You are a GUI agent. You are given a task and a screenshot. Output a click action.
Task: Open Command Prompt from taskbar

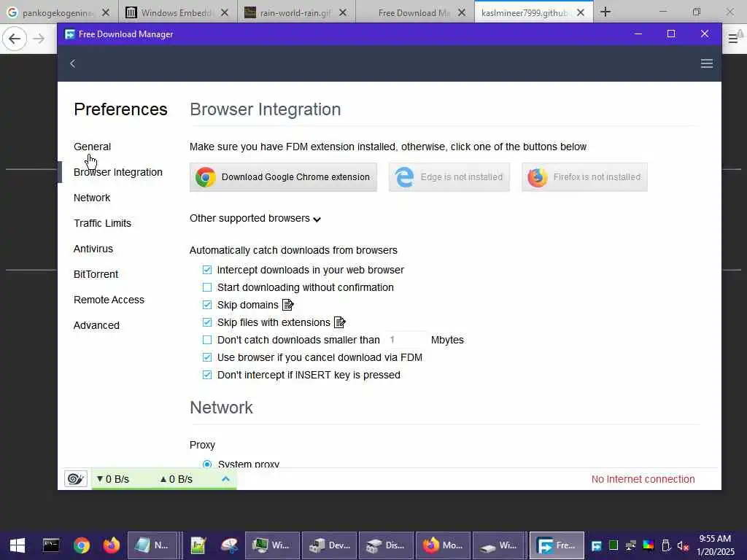click(x=51, y=545)
